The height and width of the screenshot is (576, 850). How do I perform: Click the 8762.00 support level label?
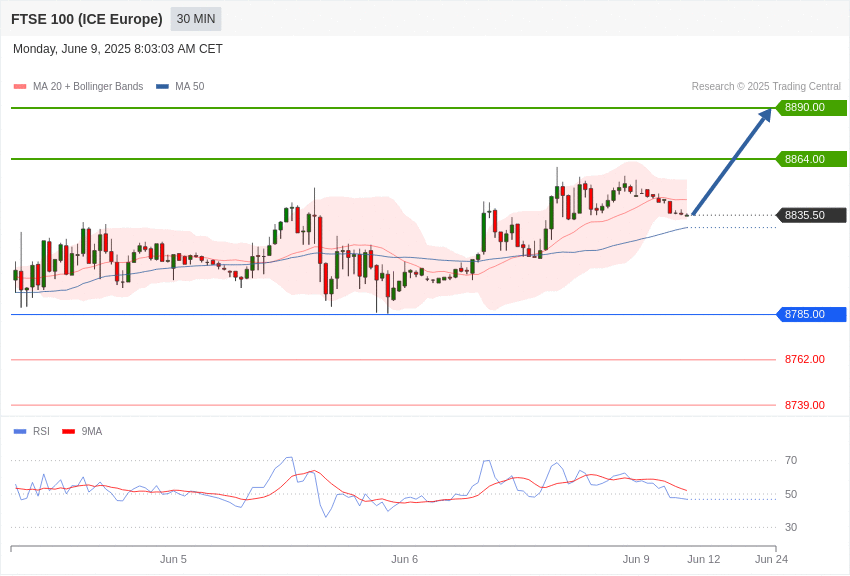coord(804,359)
